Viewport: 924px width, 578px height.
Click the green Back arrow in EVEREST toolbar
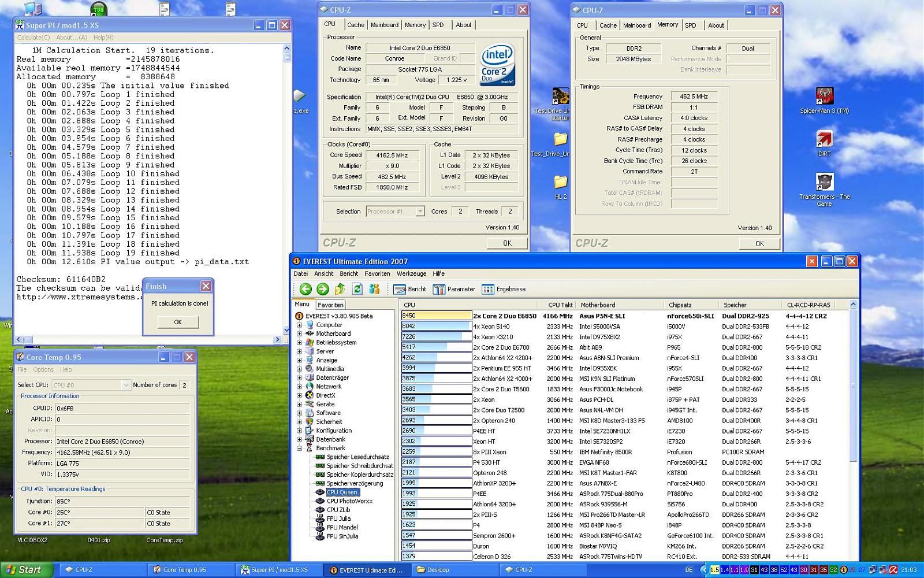(305, 289)
